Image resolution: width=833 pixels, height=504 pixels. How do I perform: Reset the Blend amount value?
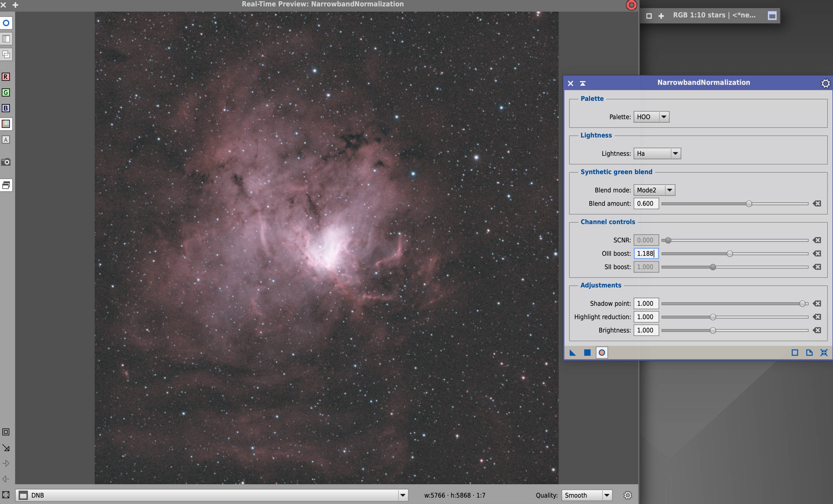coord(817,203)
